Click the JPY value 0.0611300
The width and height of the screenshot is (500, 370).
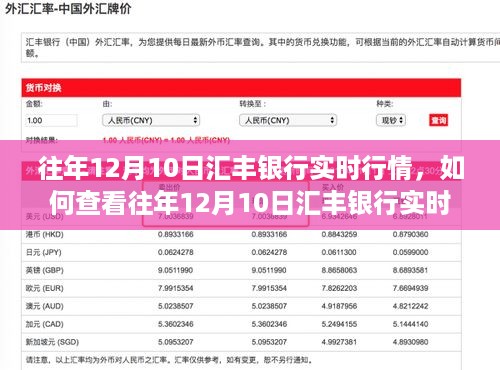pos(339,252)
